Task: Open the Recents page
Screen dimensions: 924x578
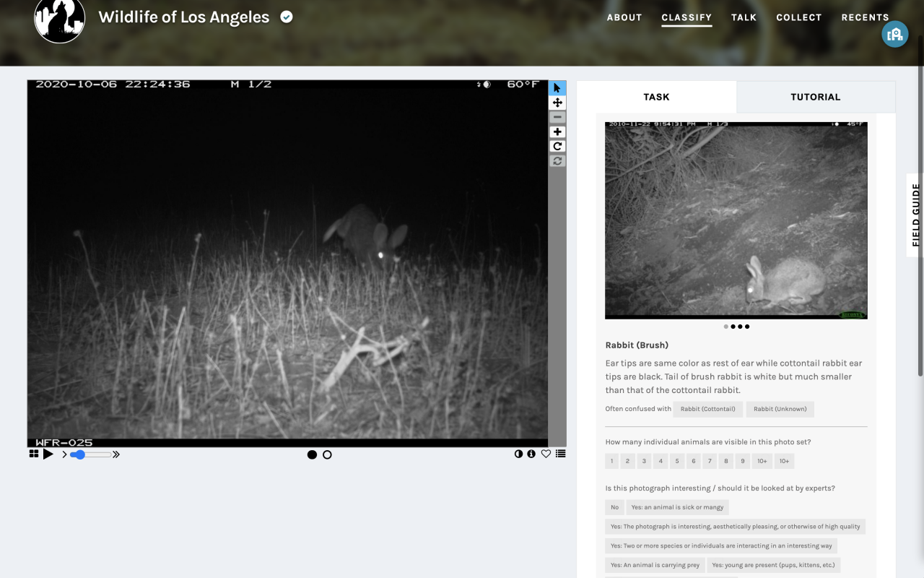Action: (865, 17)
